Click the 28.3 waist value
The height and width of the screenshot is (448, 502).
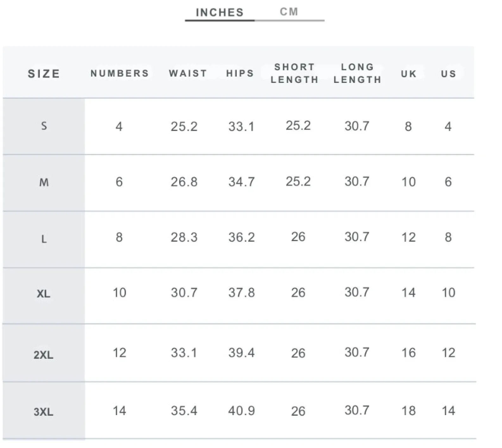click(x=184, y=237)
